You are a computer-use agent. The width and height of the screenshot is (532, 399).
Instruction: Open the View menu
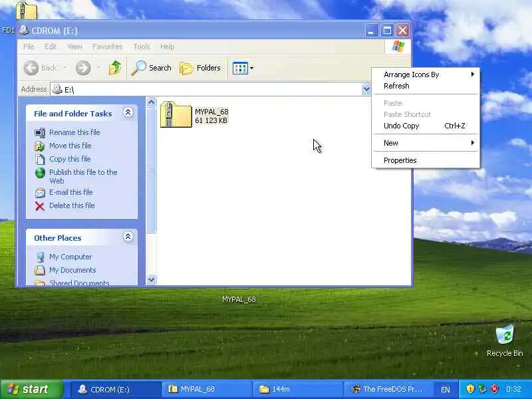tap(74, 47)
